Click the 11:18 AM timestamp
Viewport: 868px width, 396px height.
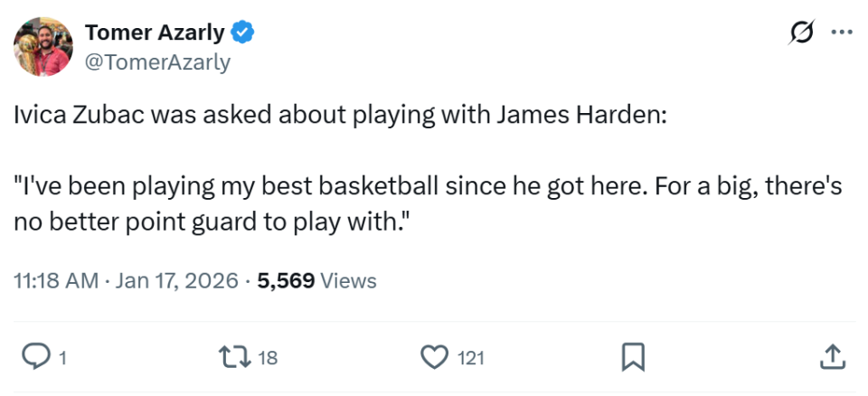55,281
